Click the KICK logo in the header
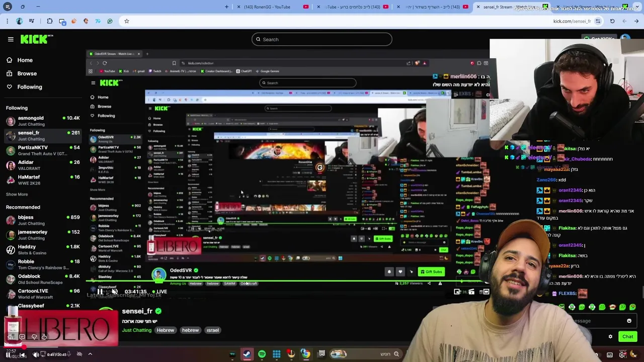The height and width of the screenshot is (362, 644). tap(36, 39)
